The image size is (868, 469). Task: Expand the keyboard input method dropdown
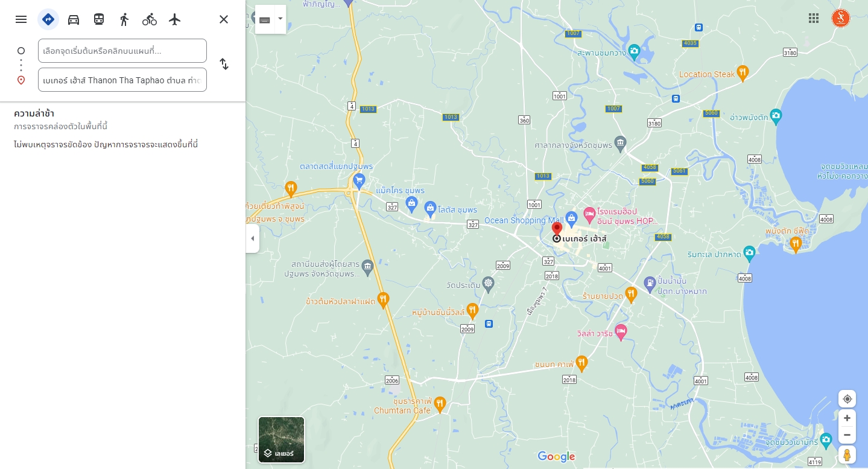(x=280, y=19)
